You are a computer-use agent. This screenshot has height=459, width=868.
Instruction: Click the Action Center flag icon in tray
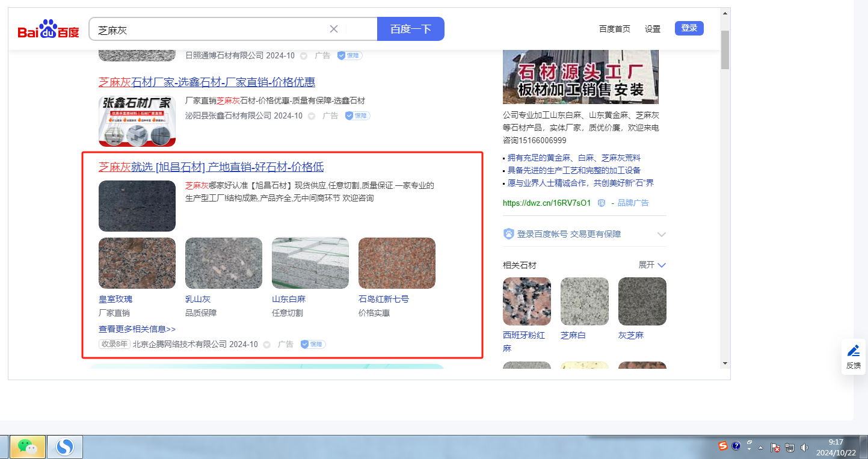(x=776, y=448)
